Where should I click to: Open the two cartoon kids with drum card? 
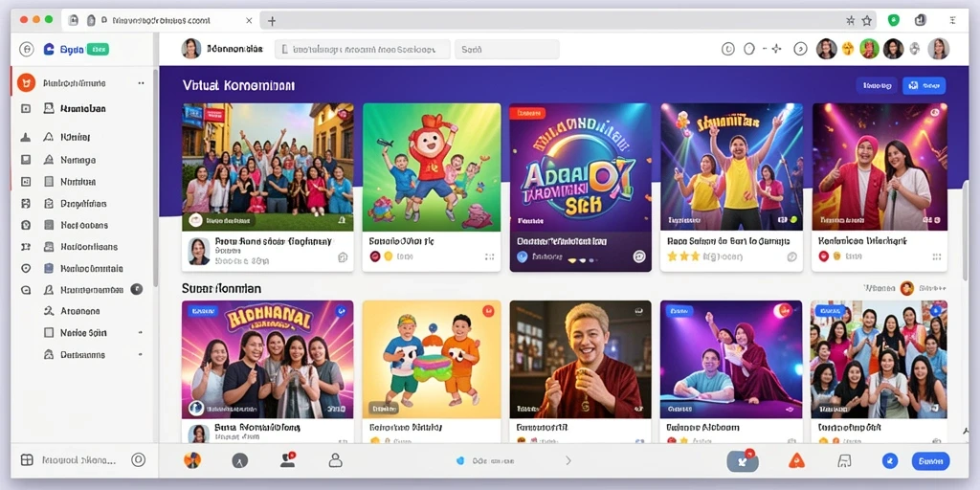tap(432, 360)
